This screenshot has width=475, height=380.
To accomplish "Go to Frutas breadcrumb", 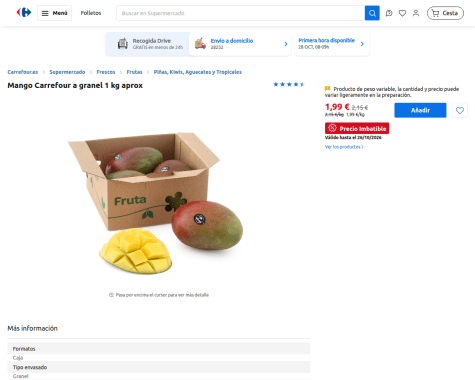I will tap(134, 72).
